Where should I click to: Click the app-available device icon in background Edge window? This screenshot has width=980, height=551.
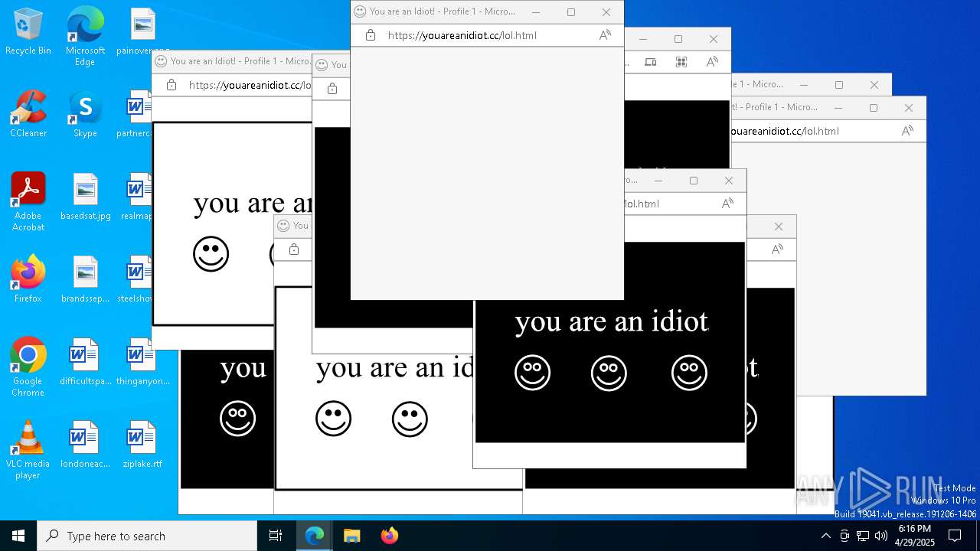click(x=651, y=62)
